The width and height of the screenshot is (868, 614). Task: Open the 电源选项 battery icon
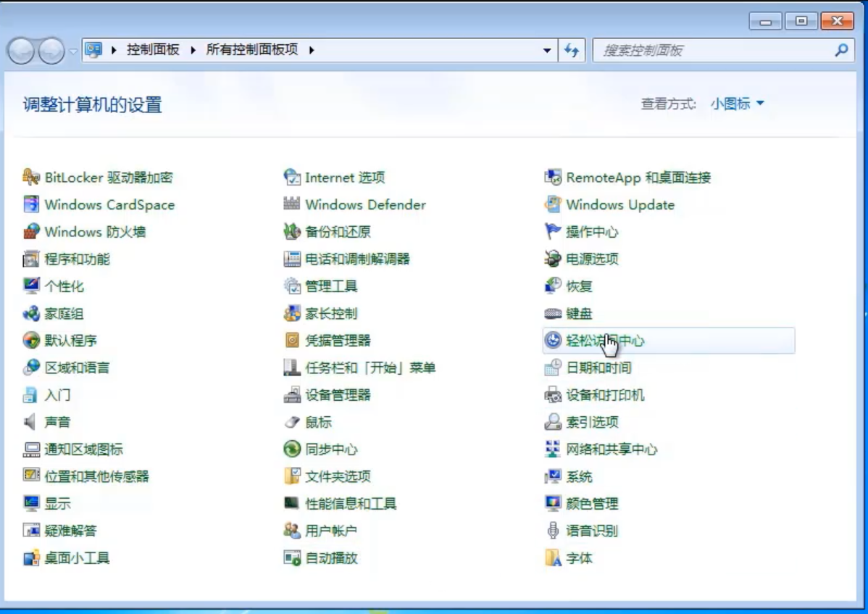(x=553, y=259)
